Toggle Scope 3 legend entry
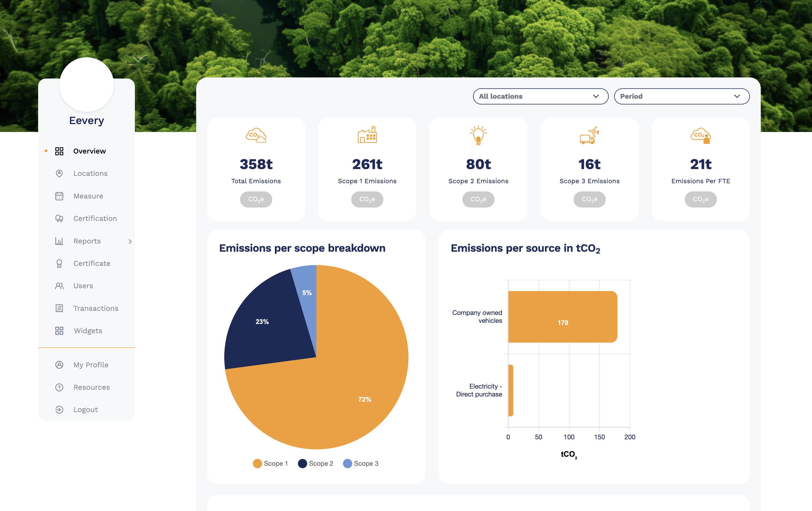 pyautogui.click(x=361, y=463)
